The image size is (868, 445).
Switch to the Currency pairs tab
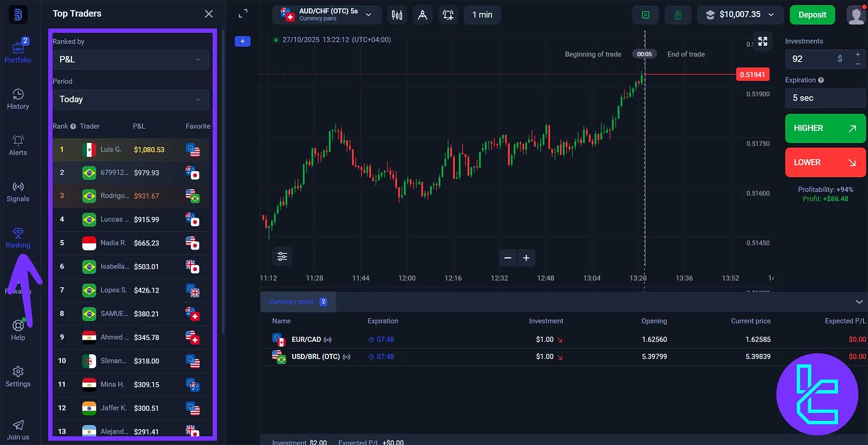tap(298, 301)
